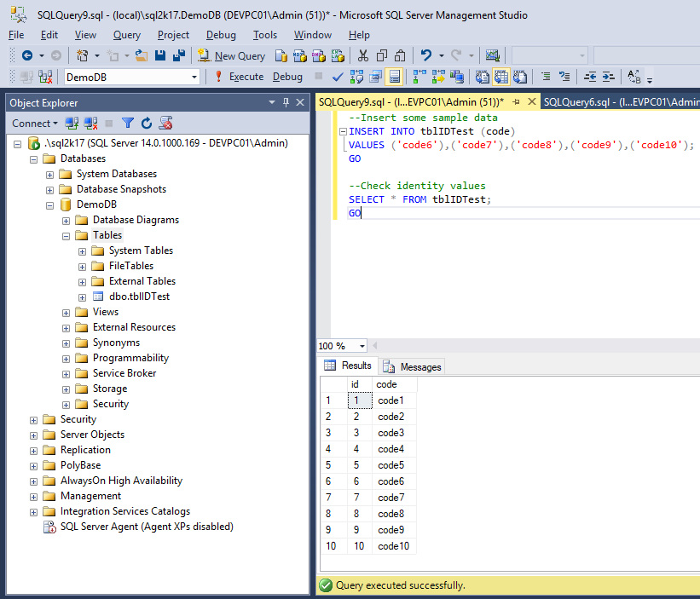This screenshot has height=599, width=700.
Task: Click the Parse checkmark icon
Action: [x=338, y=77]
